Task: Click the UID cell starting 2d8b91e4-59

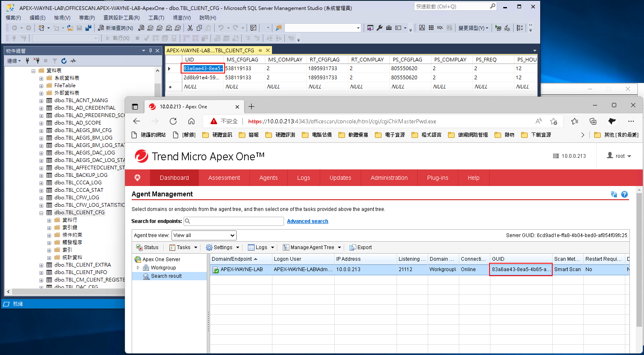Action: coord(203,78)
